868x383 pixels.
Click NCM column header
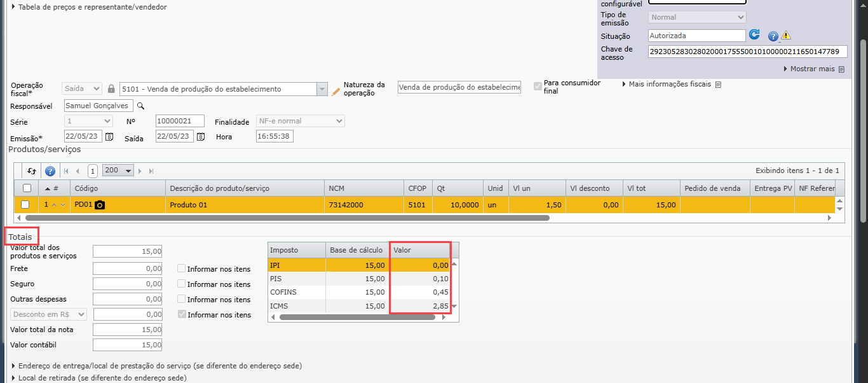click(364, 188)
